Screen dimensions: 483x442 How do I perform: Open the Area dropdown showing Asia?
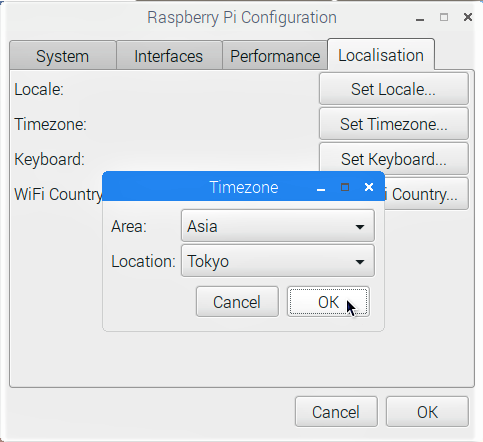click(x=278, y=226)
